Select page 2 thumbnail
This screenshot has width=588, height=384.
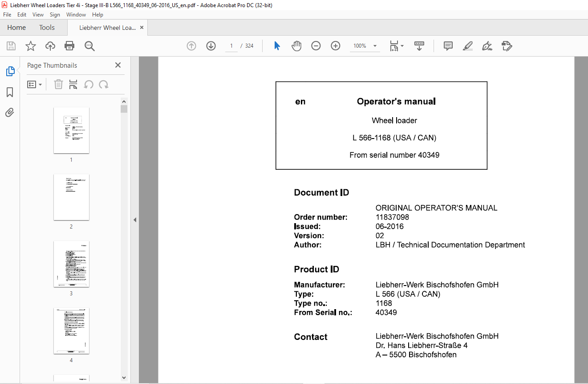coord(71,197)
